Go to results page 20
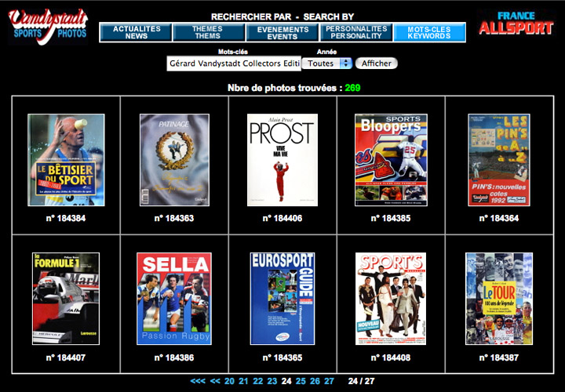565x392 pixels. (x=229, y=381)
